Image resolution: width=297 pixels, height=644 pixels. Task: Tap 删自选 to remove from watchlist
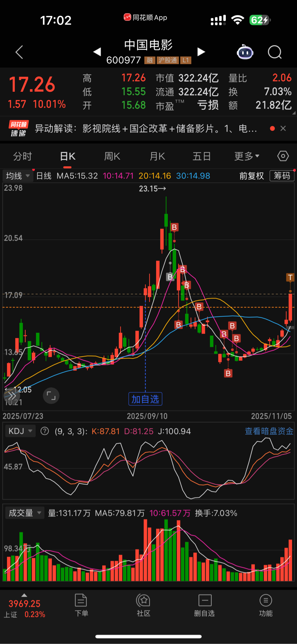(204, 605)
